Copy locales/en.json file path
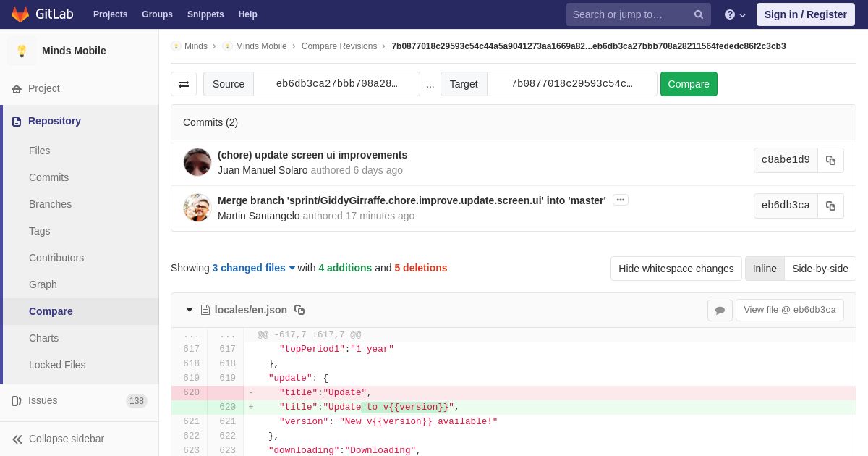The image size is (868, 456). click(299, 310)
